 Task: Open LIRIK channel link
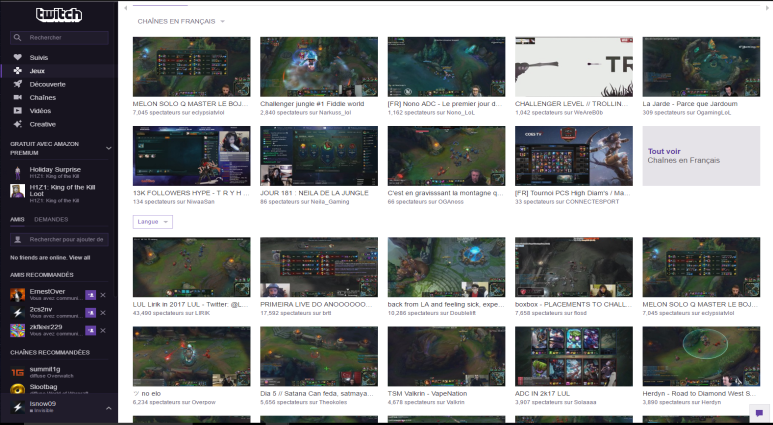(201, 313)
